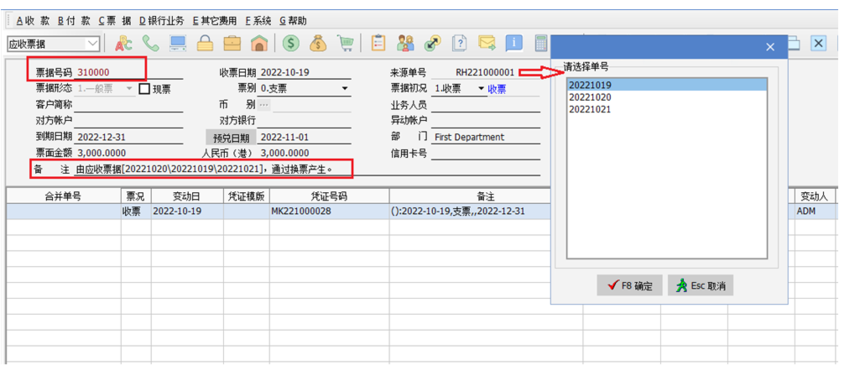Toggle the 现票 checkbox
Viewport: 860px width, 371px height.
(x=144, y=89)
